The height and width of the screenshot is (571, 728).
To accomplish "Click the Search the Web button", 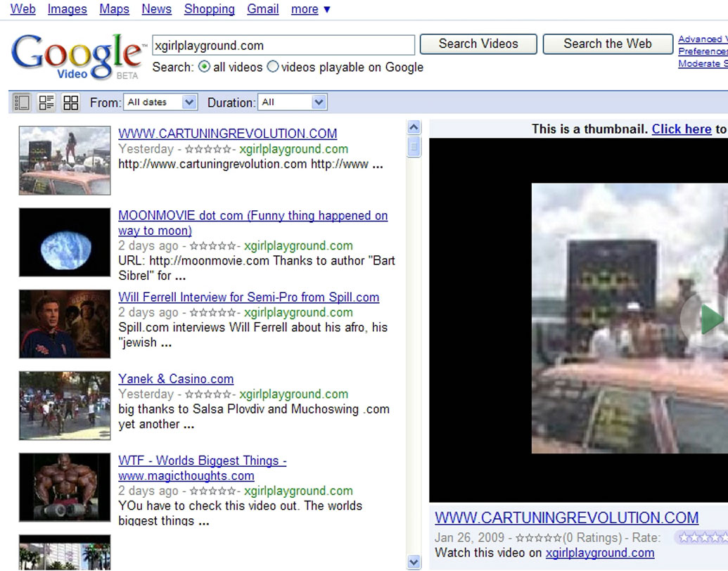I will click(607, 44).
